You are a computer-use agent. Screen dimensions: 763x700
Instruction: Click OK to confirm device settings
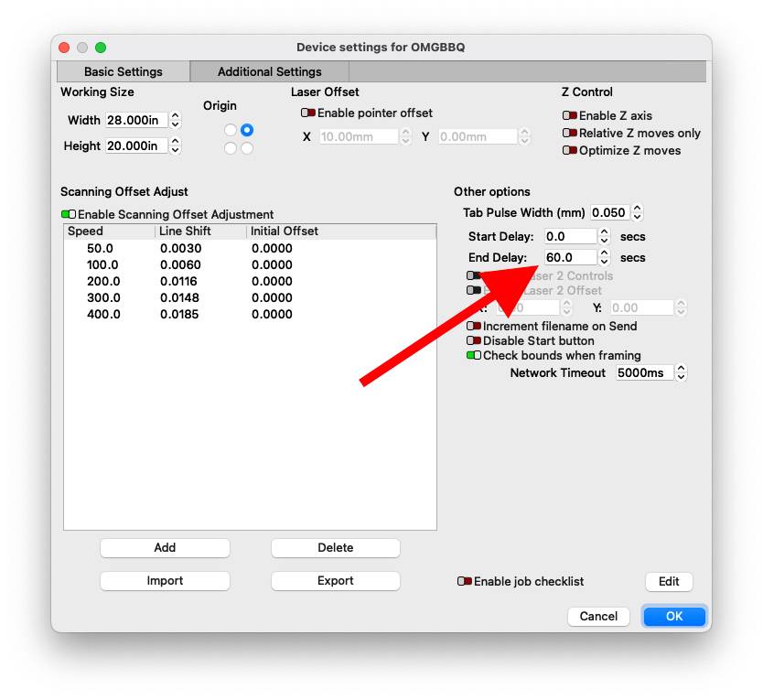click(673, 617)
